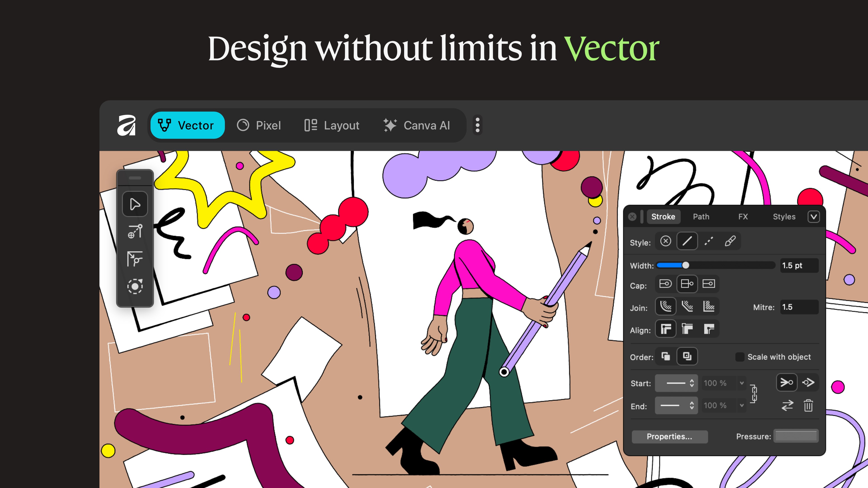
Task: Draw stroke behind fill order button
Action: tap(665, 356)
